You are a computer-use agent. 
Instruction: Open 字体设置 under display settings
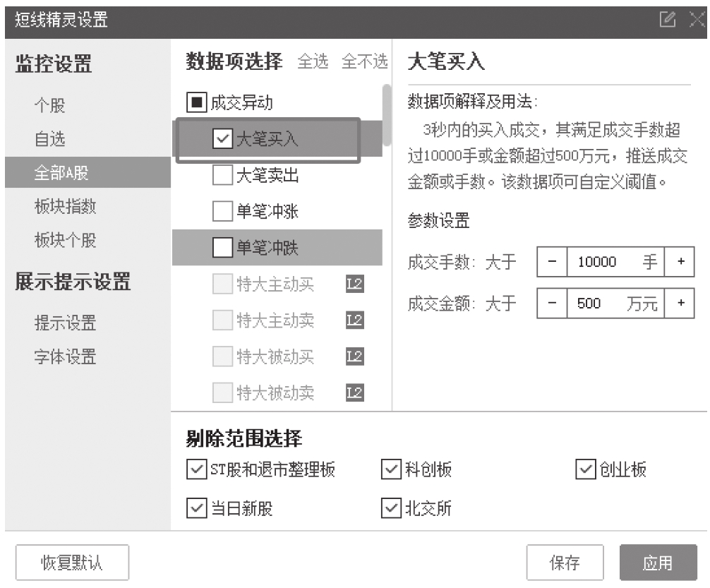tap(65, 356)
